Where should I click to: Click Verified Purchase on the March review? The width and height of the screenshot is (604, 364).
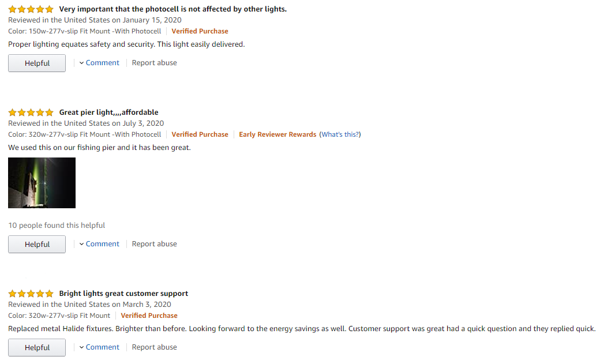[x=149, y=316]
